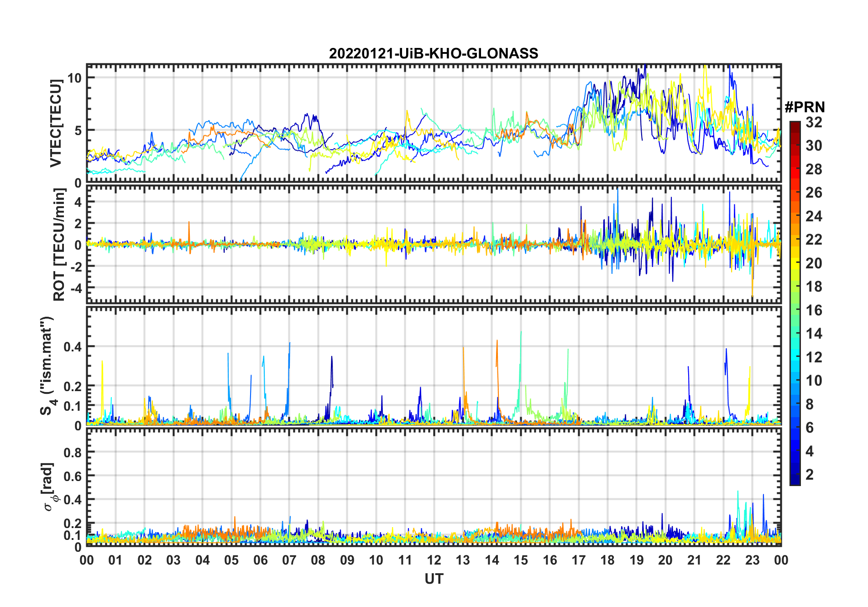Select the 03 hour tick on UT axis
Image resolution: width=868 pixels, height=607 pixels.
(x=173, y=560)
